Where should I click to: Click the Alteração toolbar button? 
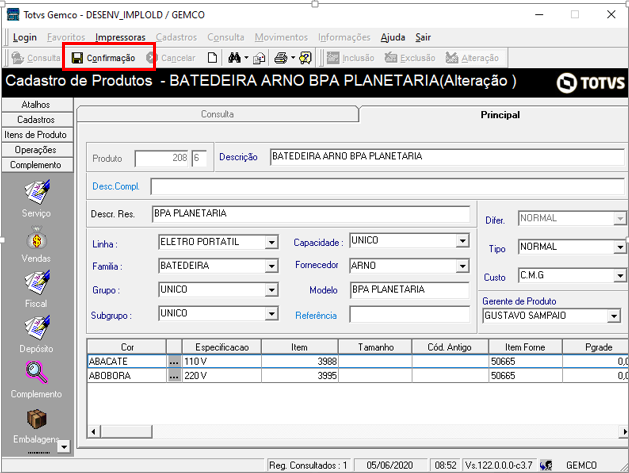[472, 58]
